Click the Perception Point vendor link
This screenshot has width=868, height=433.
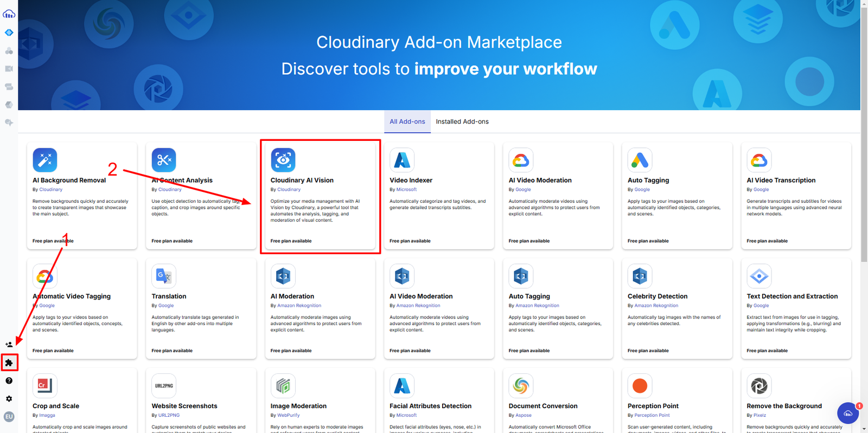pos(652,415)
